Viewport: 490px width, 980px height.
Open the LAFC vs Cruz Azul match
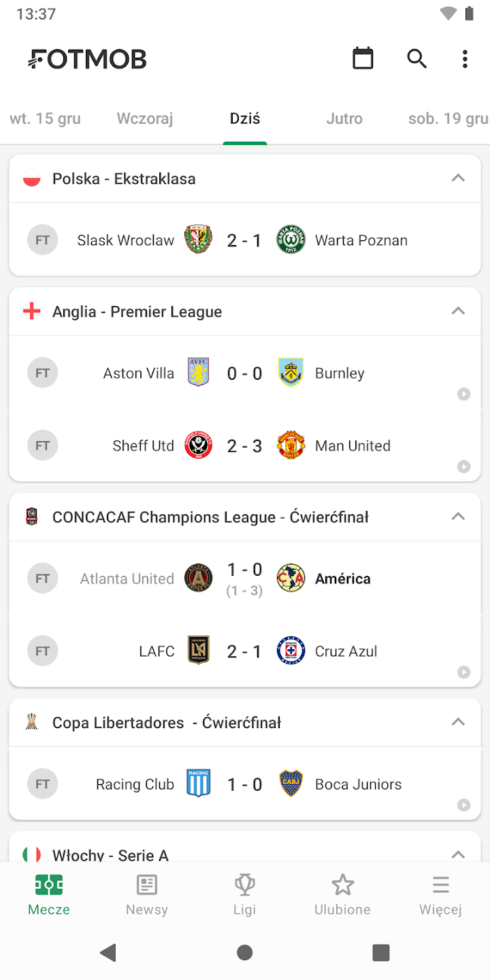click(x=245, y=651)
